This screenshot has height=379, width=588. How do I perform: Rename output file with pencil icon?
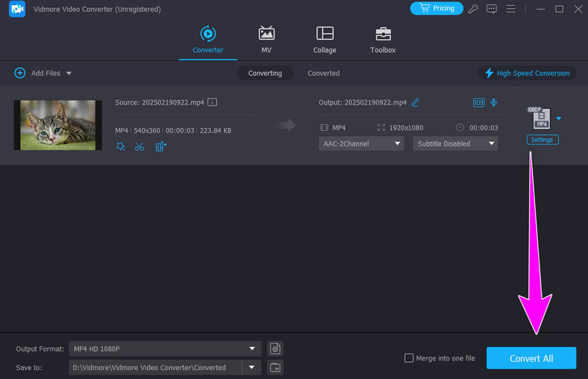(415, 102)
